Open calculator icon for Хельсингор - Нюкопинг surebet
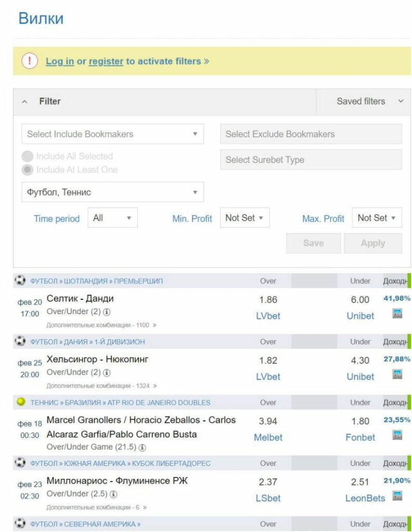412x532 pixels. pyautogui.click(x=397, y=374)
